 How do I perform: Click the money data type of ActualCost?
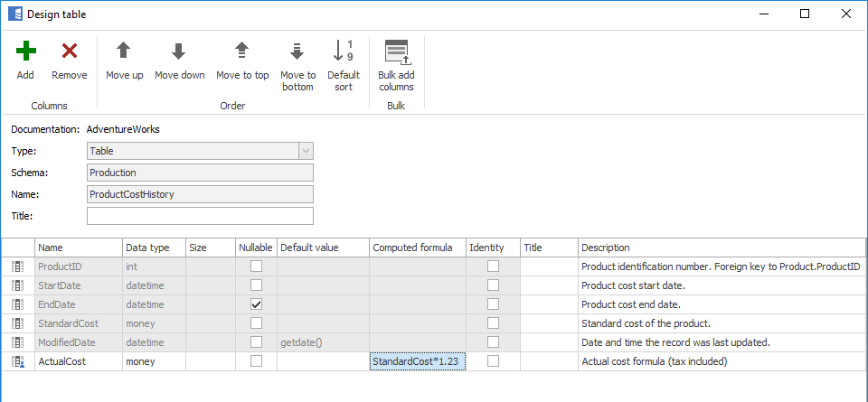pyautogui.click(x=153, y=361)
